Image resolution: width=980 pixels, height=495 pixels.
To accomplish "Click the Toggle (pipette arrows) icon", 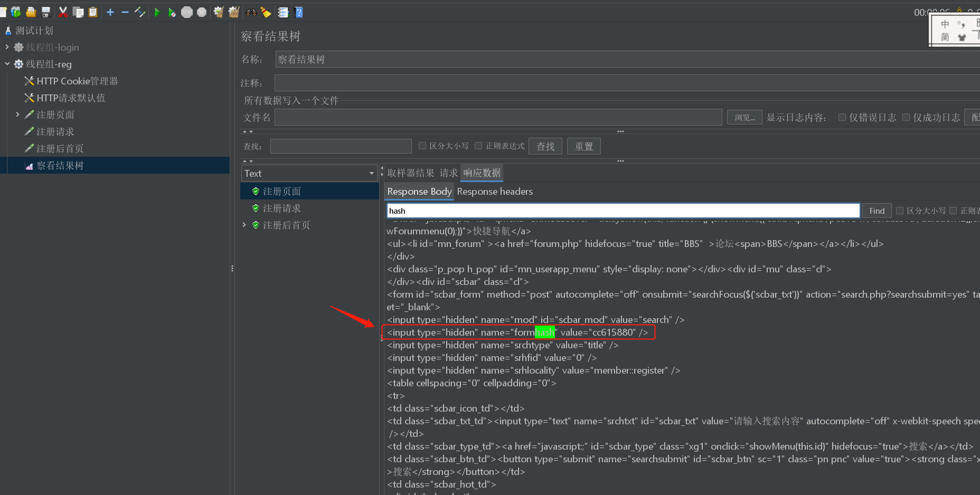I will 140,12.
